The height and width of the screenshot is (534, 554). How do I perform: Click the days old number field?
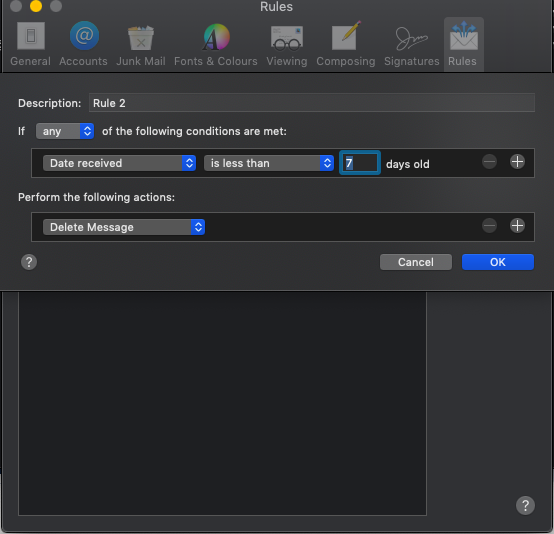pyautogui.click(x=360, y=163)
